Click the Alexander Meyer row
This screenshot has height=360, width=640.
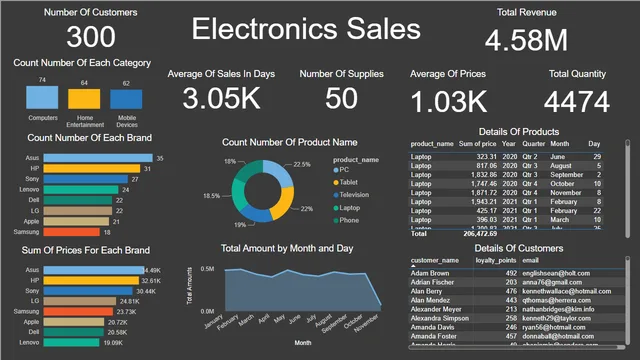click(517, 309)
